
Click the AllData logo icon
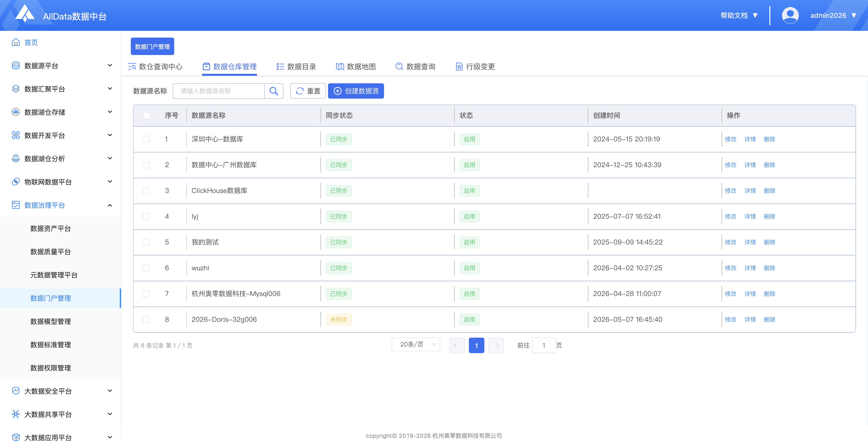click(25, 14)
